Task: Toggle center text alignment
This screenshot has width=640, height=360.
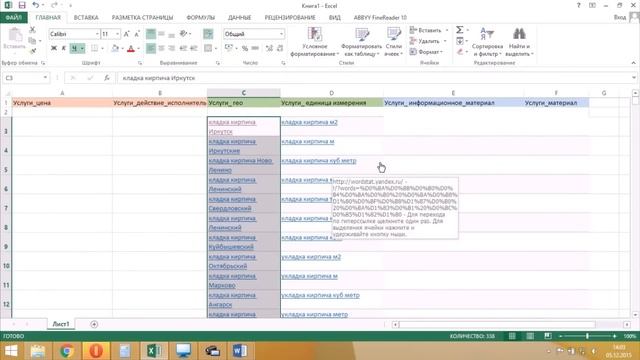Action: [161, 48]
